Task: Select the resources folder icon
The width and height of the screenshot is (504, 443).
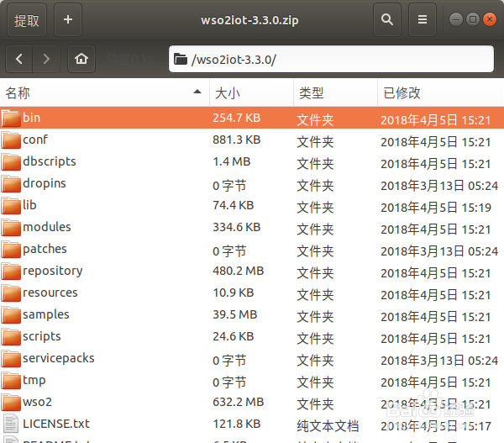Action: pos(11,293)
